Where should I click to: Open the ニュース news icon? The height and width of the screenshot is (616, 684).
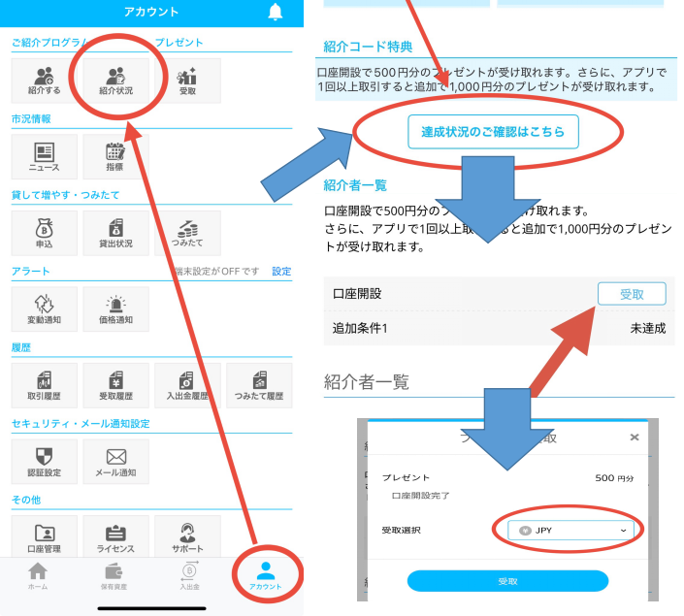point(44,157)
